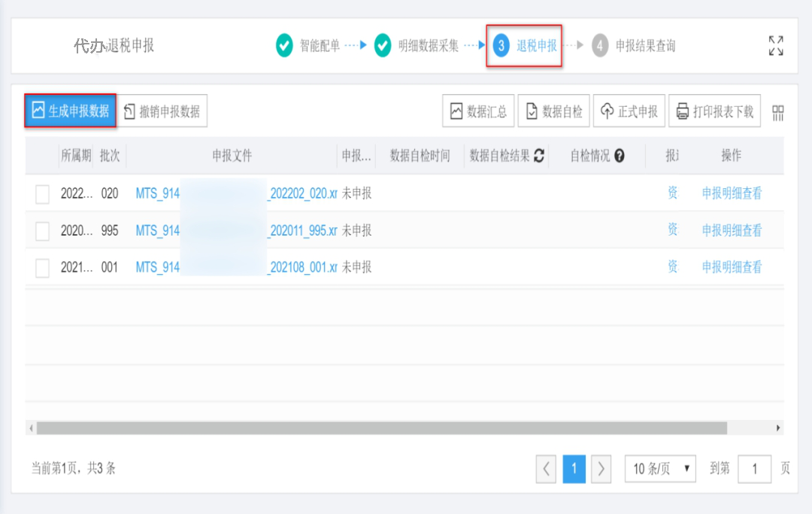Open the column settings grid icon

pos(778,113)
